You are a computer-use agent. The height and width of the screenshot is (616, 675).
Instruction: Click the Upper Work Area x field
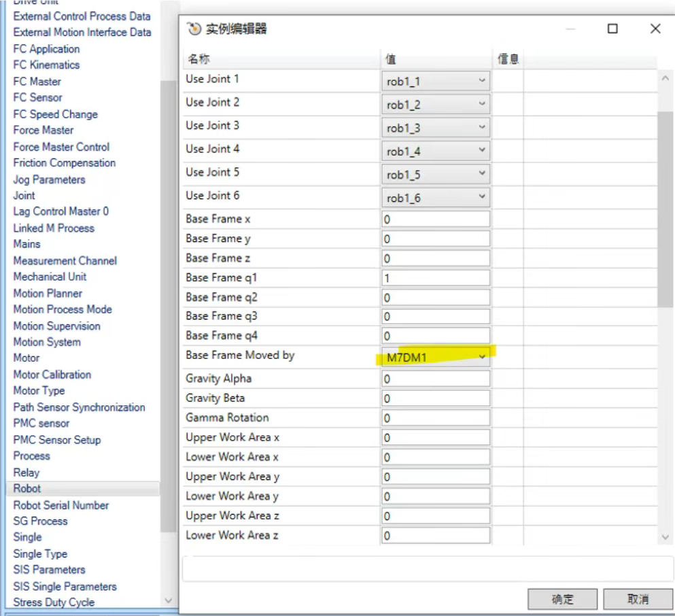pos(435,438)
